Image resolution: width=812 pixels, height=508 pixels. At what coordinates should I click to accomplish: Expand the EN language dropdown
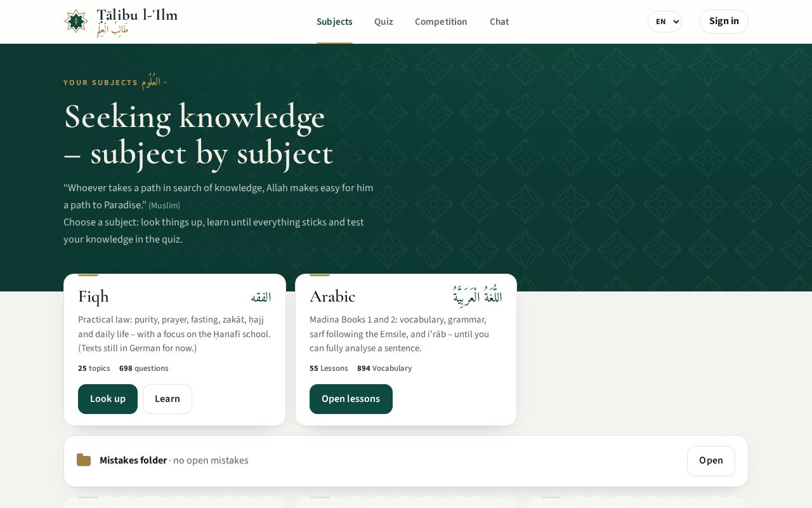[x=665, y=22]
